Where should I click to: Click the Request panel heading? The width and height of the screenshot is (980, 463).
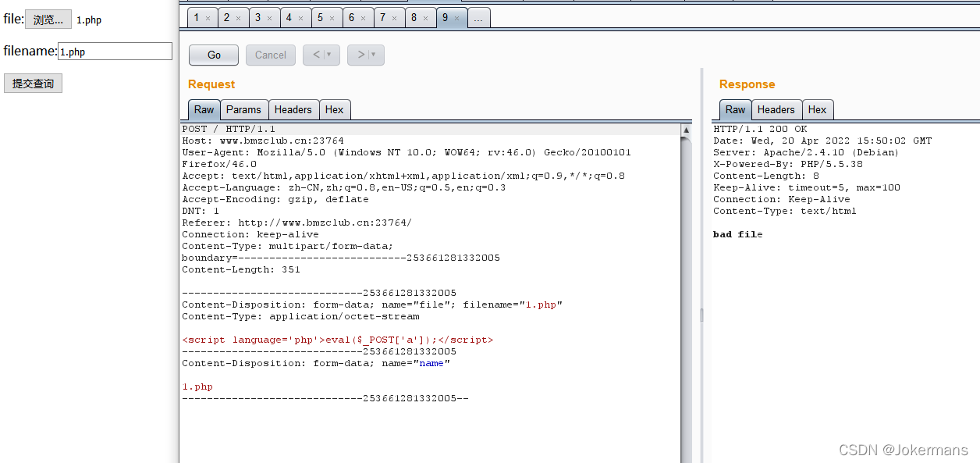(211, 84)
